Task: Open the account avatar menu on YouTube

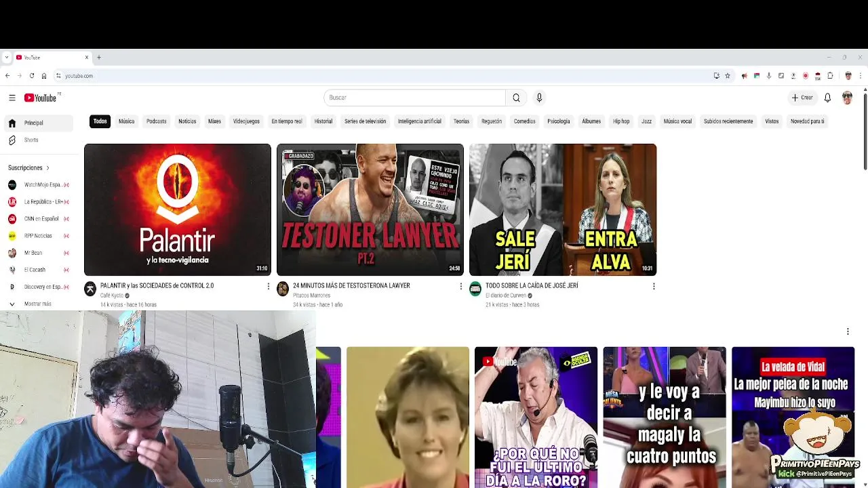Action: 847,98
